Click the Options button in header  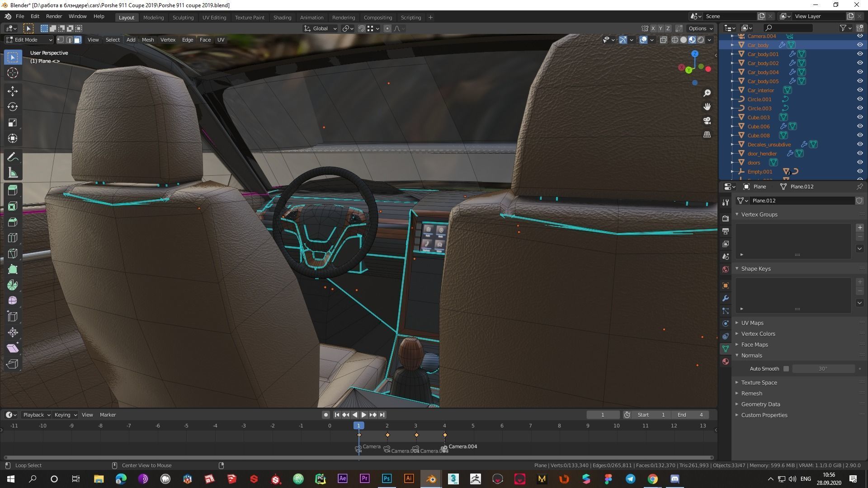(700, 28)
